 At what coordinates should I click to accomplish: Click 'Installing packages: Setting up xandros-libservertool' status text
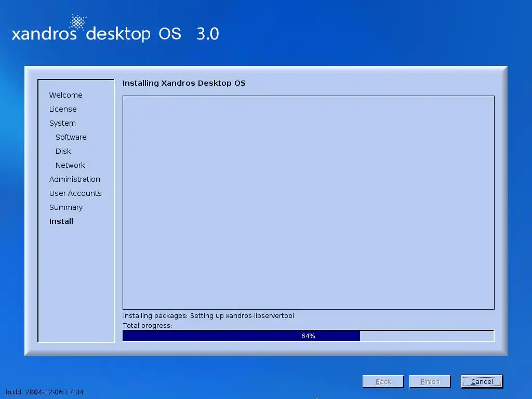tap(208, 315)
